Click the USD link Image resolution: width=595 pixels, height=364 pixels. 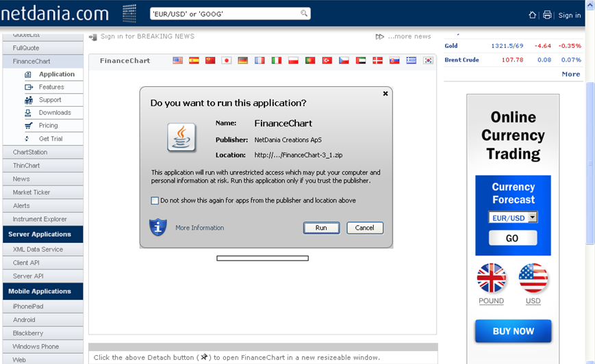pos(533,300)
